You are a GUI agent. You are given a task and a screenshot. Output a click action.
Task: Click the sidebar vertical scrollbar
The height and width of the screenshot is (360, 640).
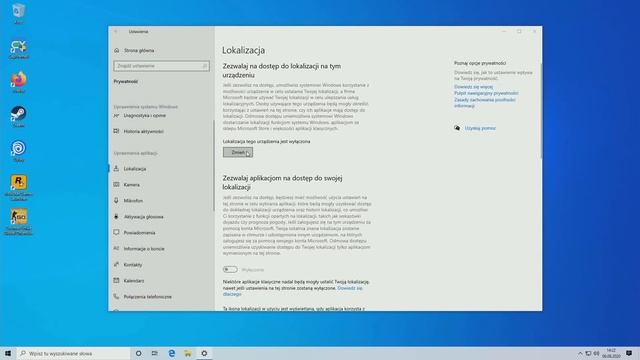pyautogui.click(x=213, y=165)
